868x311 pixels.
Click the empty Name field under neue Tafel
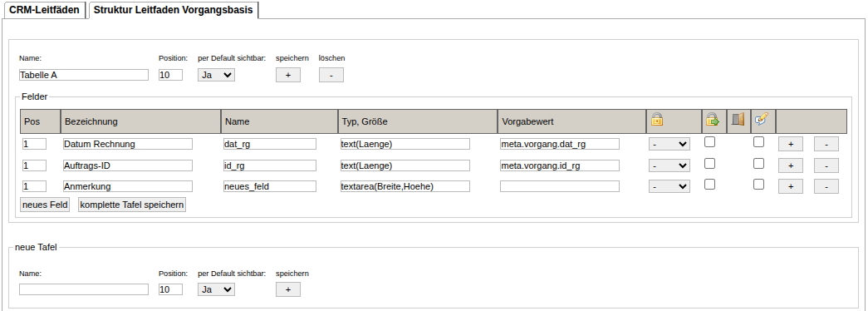click(x=84, y=289)
